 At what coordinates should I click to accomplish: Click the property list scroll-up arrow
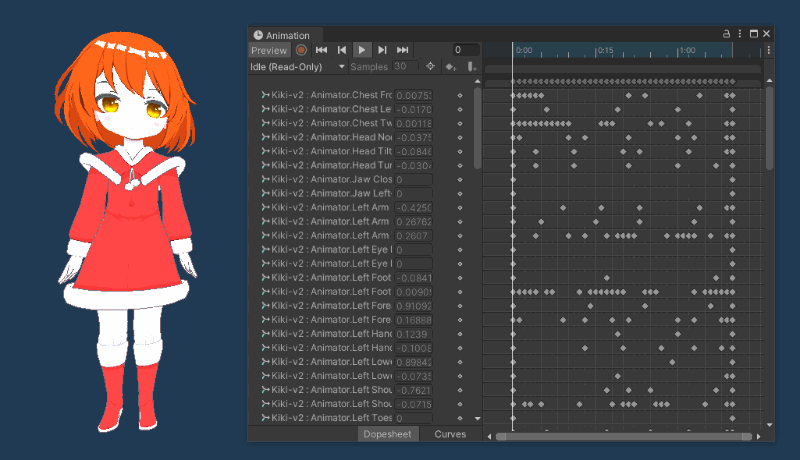478,81
